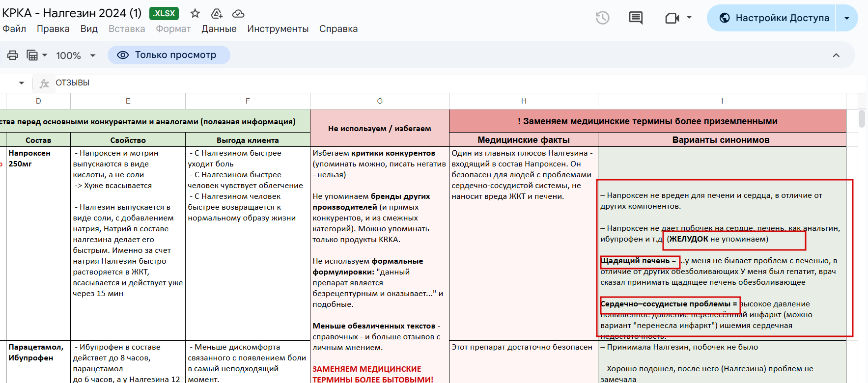Screen dimensions: 868x383
Task: Select column D header
Action: coord(38,101)
